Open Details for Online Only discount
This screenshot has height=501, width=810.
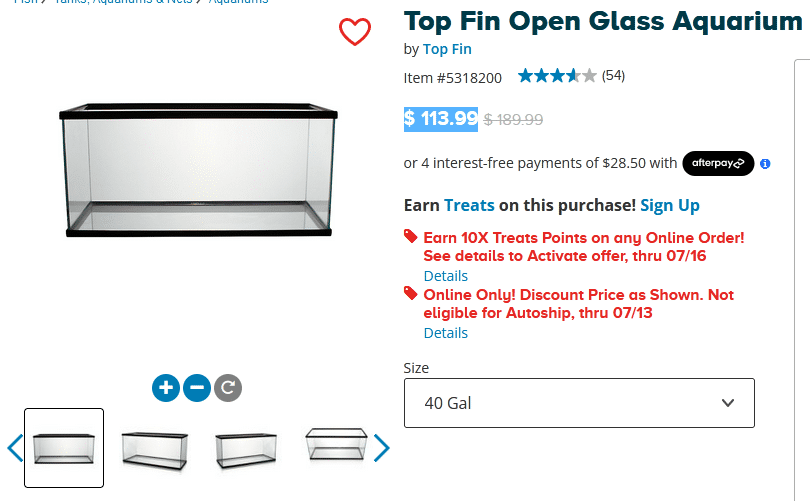pyautogui.click(x=445, y=332)
